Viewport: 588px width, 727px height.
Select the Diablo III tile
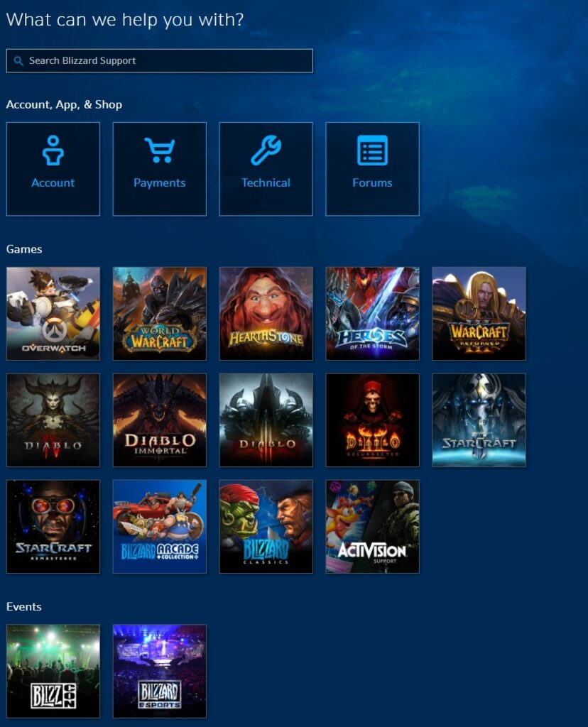click(x=266, y=420)
